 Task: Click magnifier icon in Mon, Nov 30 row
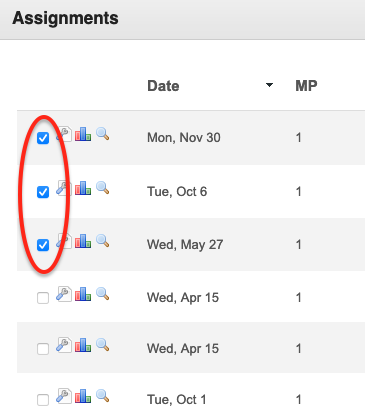[103, 134]
